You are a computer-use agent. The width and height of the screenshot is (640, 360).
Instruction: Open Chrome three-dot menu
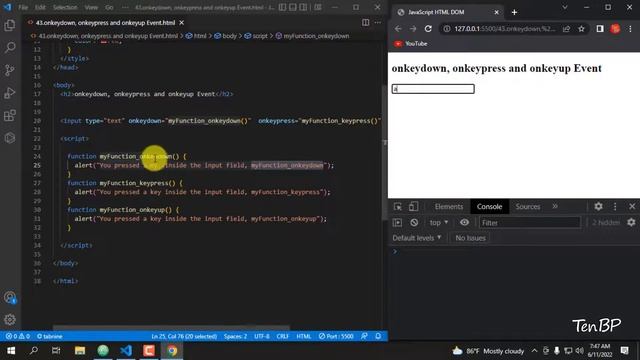pos(630,29)
